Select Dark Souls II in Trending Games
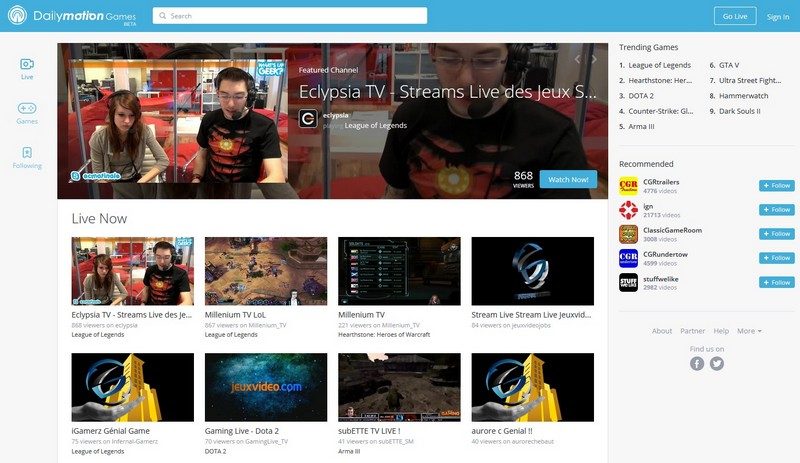Image resolution: width=800 pixels, height=463 pixels. click(x=739, y=111)
